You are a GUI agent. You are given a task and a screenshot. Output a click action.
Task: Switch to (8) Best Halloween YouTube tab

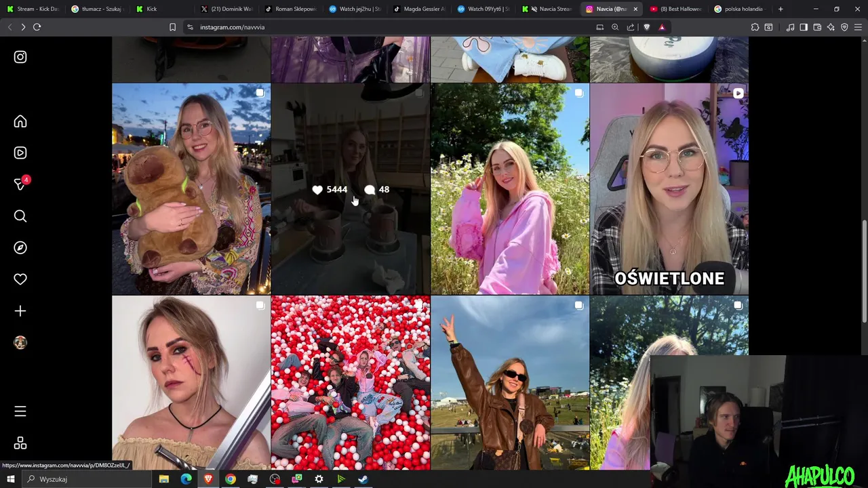tap(675, 9)
